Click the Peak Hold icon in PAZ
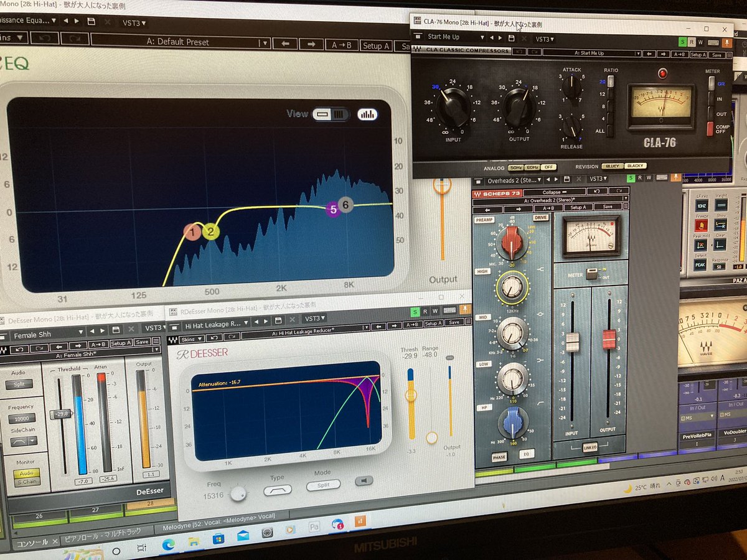 click(700, 245)
